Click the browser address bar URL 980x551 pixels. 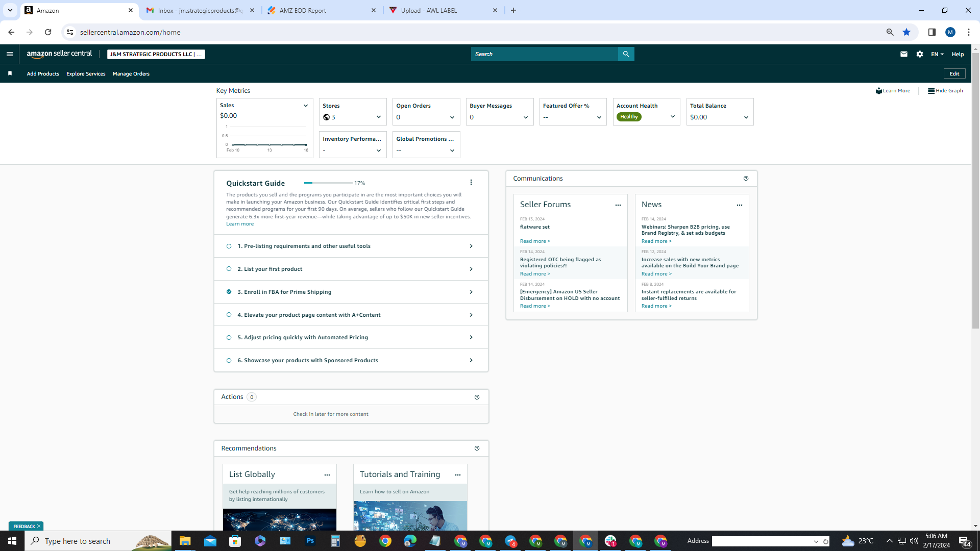pyautogui.click(x=130, y=32)
